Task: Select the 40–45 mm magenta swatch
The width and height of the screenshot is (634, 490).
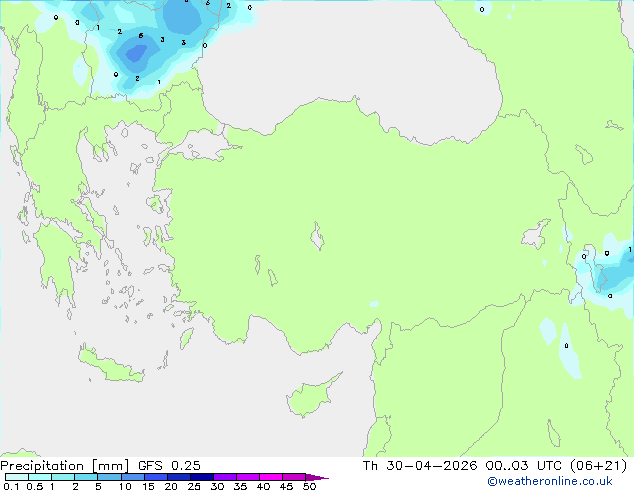Action: point(271,477)
